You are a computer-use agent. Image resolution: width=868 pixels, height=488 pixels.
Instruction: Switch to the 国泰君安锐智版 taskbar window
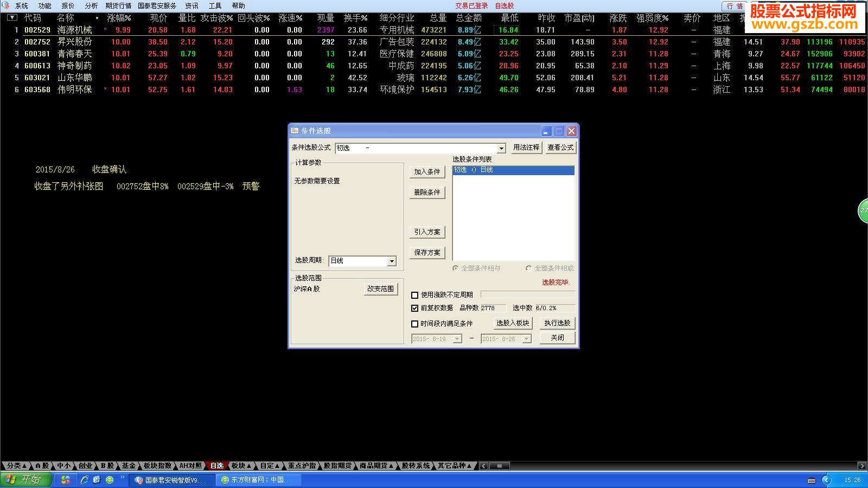pos(173,480)
